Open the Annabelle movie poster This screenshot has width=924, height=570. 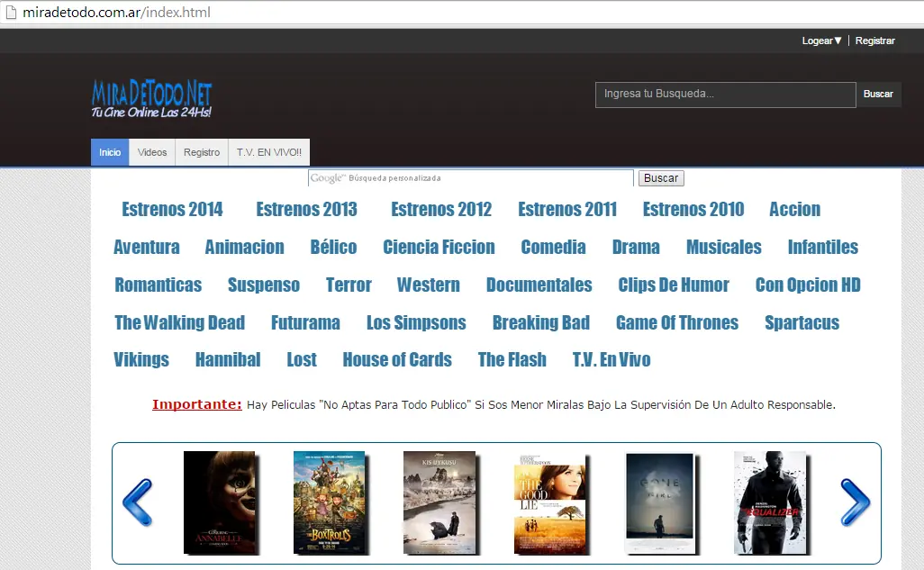[x=221, y=502]
